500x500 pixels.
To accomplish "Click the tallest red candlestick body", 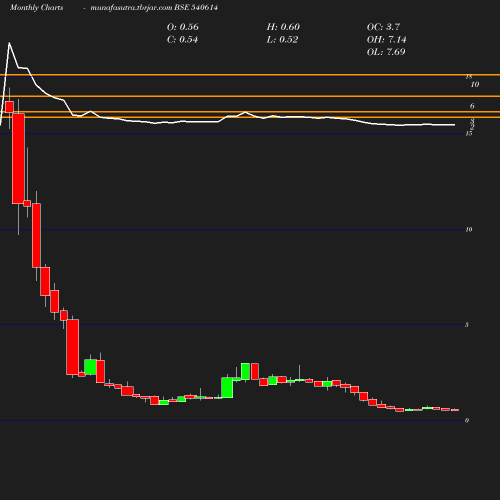I will coord(18,159).
